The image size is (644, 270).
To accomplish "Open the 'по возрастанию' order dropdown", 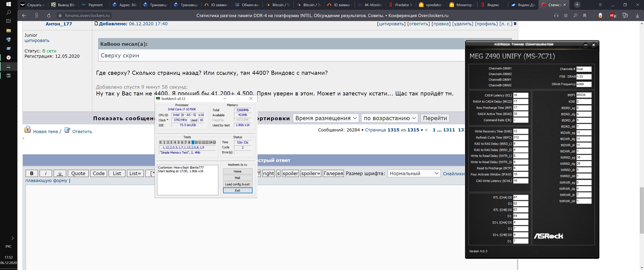I will (390, 118).
